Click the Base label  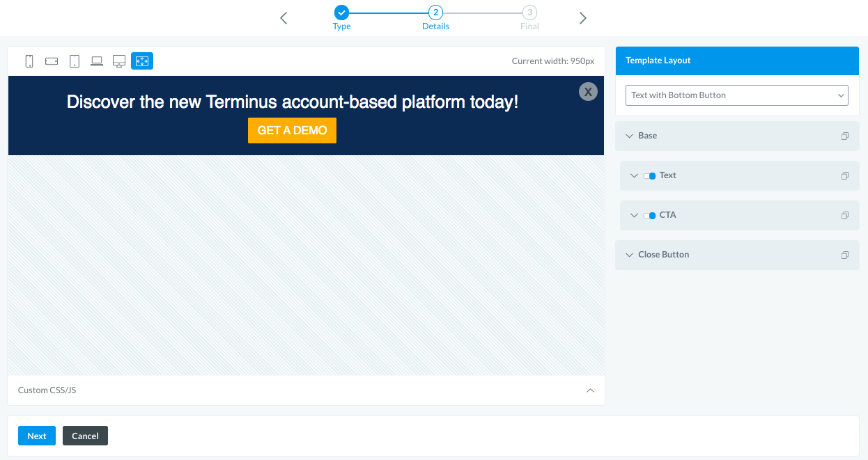click(x=647, y=136)
